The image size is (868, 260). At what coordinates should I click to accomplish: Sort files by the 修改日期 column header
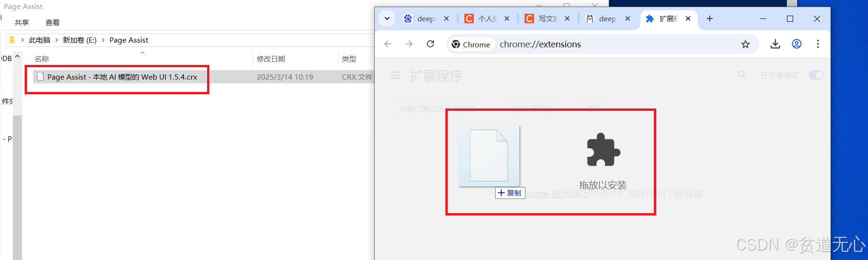click(x=271, y=59)
